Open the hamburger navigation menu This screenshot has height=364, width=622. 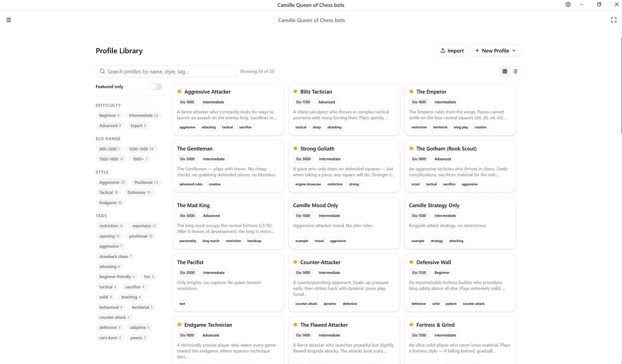[x=9, y=20]
